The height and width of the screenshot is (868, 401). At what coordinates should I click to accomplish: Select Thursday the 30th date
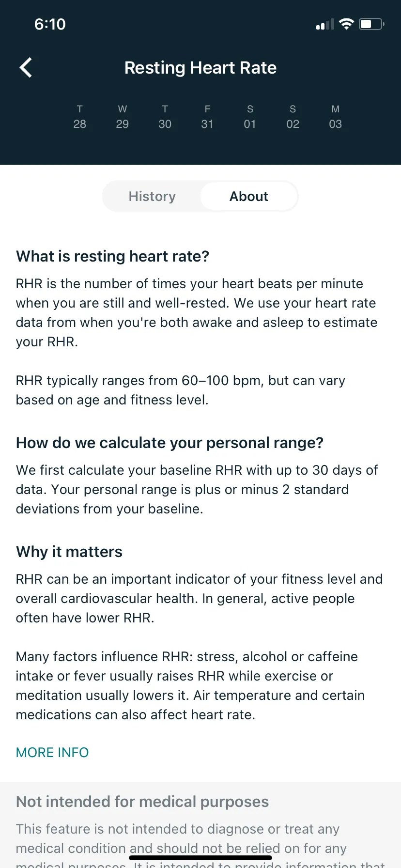[x=165, y=117]
